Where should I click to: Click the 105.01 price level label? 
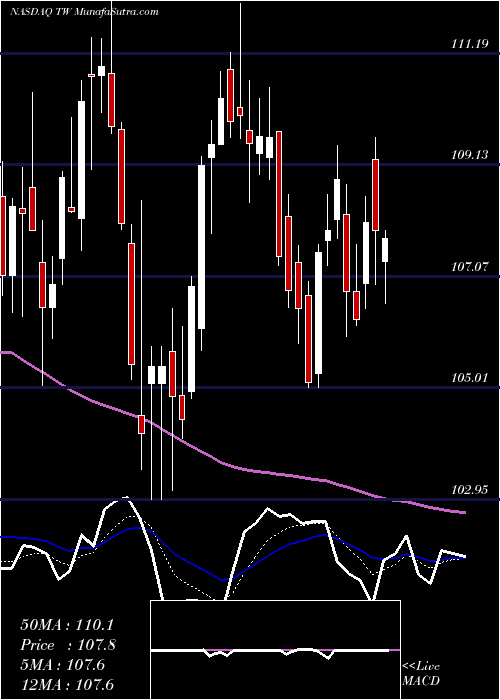click(x=470, y=378)
